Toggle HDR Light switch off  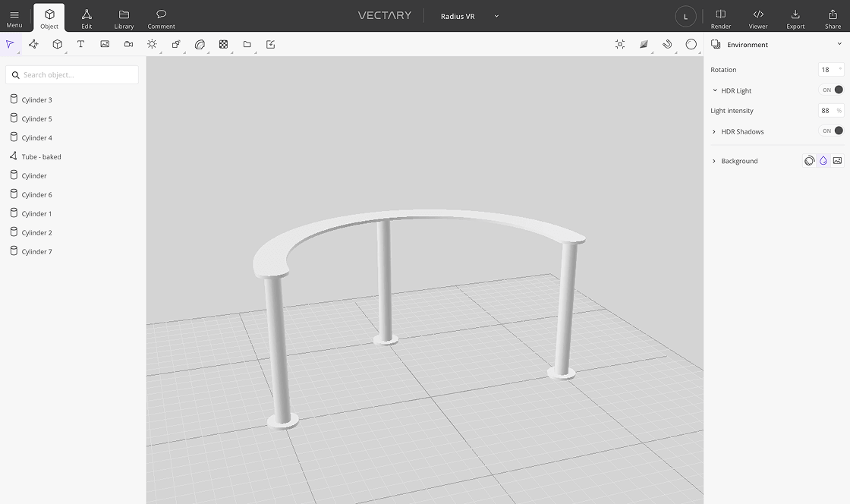tap(832, 90)
